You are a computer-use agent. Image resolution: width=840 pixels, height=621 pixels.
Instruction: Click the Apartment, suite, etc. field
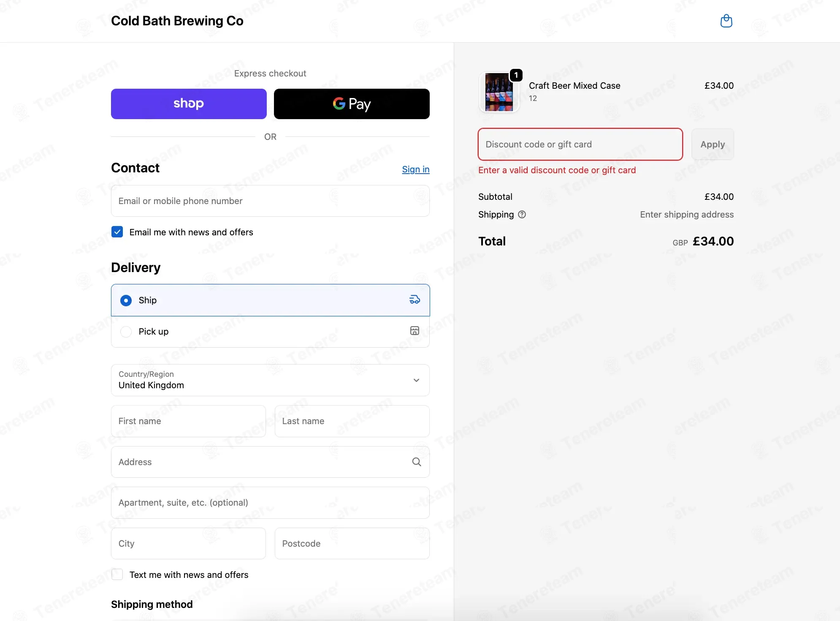(270, 503)
